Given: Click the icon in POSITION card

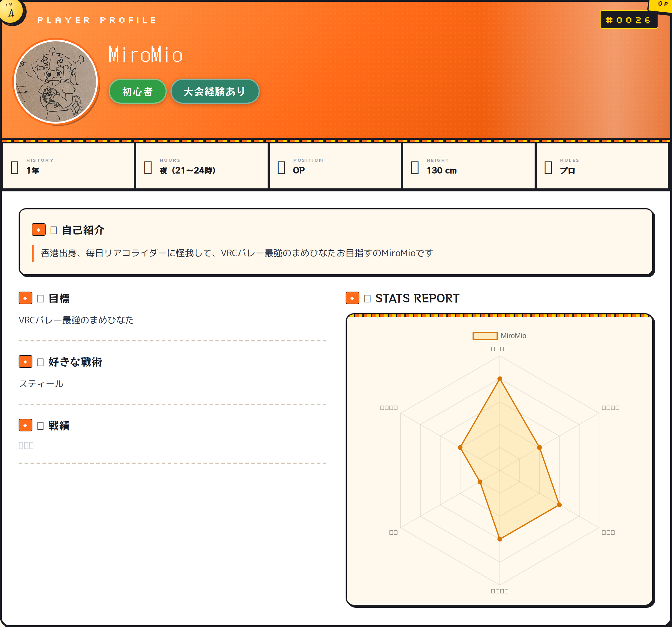Looking at the screenshot, I should (x=281, y=167).
